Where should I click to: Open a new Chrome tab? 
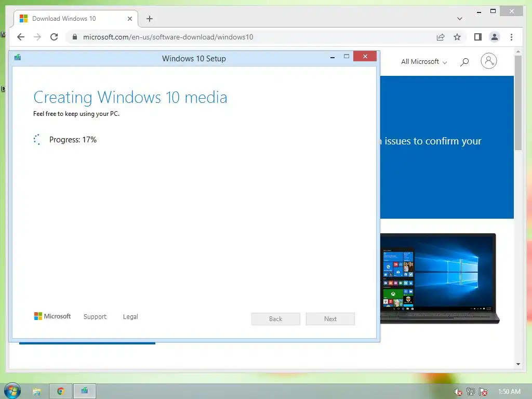150,19
